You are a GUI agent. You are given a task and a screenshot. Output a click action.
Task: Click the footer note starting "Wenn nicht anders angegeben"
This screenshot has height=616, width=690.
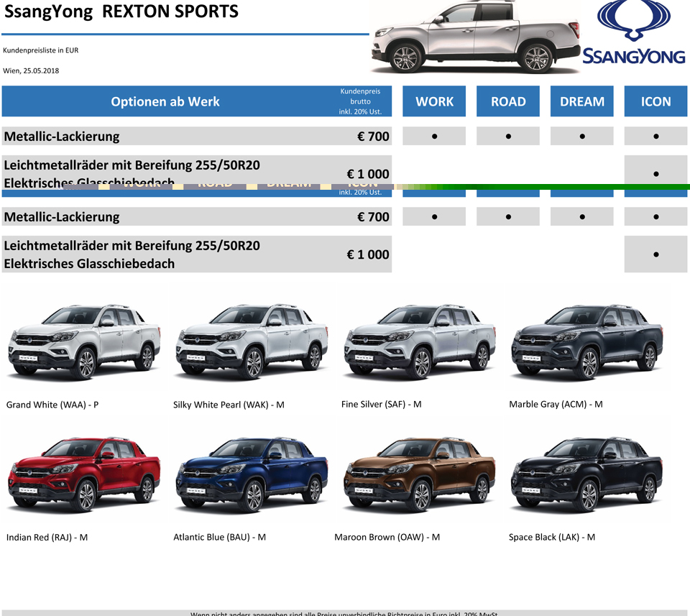(x=344, y=613)
